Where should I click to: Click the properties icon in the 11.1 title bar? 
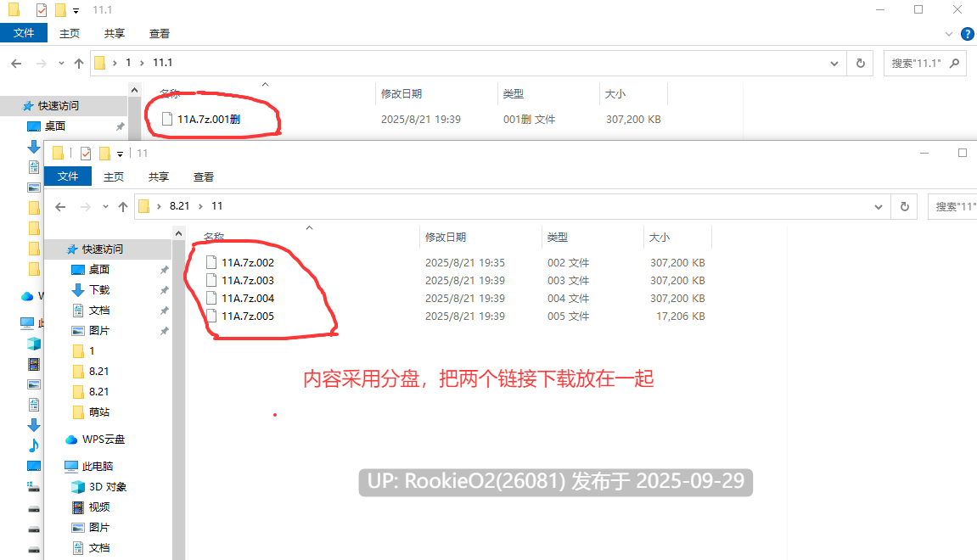41,10
